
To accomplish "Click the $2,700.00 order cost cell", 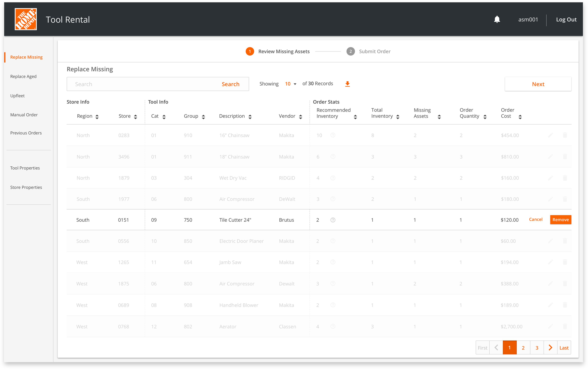I will point(511,327).
